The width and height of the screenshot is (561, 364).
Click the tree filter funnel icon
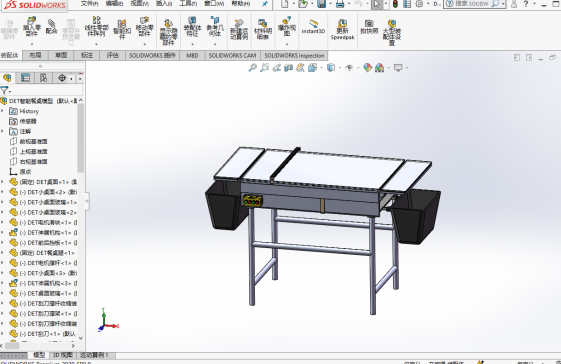point(4,90)
